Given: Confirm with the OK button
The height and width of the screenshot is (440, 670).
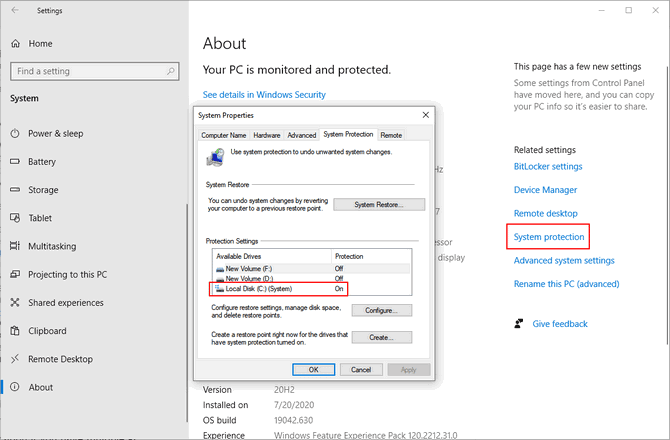Looking at the screenshot, I should (x=314, y=370).
